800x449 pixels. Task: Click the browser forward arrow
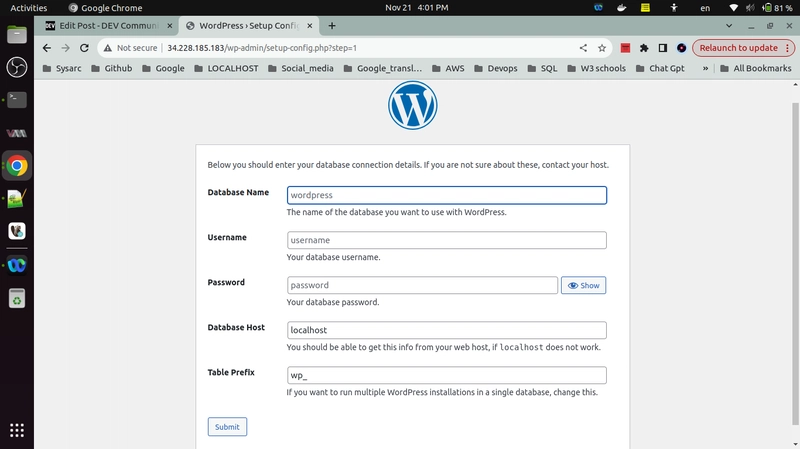65,48
